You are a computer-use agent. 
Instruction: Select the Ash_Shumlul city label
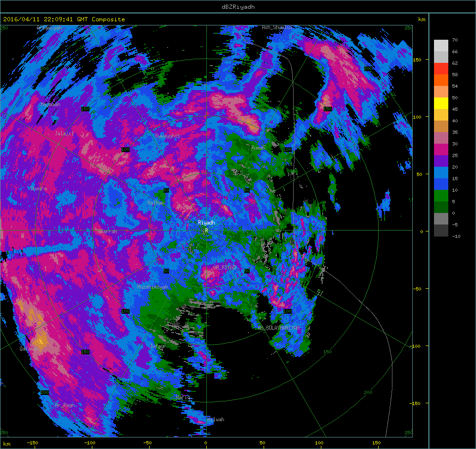(x=277, y=27)
